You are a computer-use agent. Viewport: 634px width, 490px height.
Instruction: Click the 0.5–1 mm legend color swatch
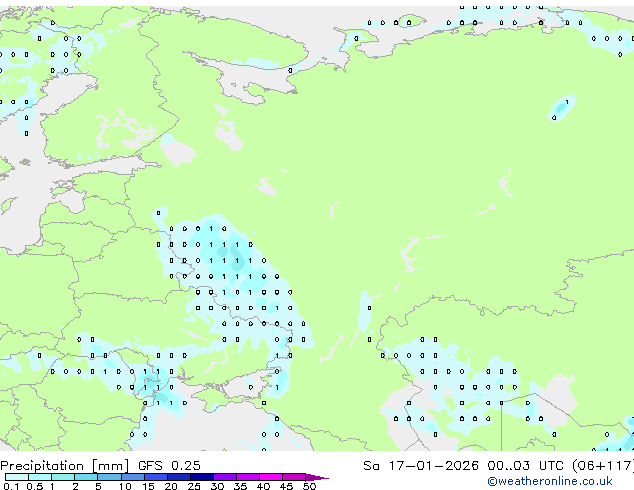click(40, 477)
